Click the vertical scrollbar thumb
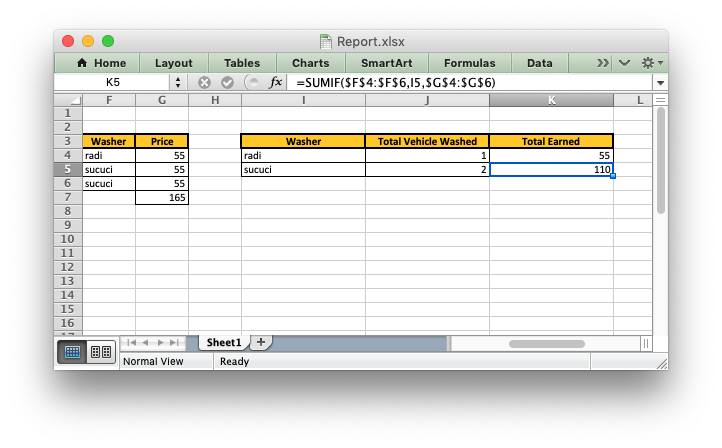The height and width of the screenshot is (448, 722). pyautogui.click(x=661, y=161)
